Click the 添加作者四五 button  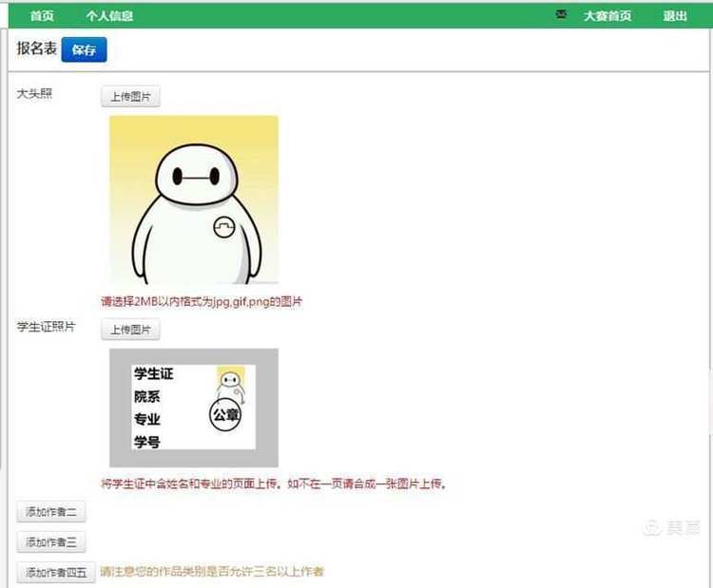pos(56,572)
